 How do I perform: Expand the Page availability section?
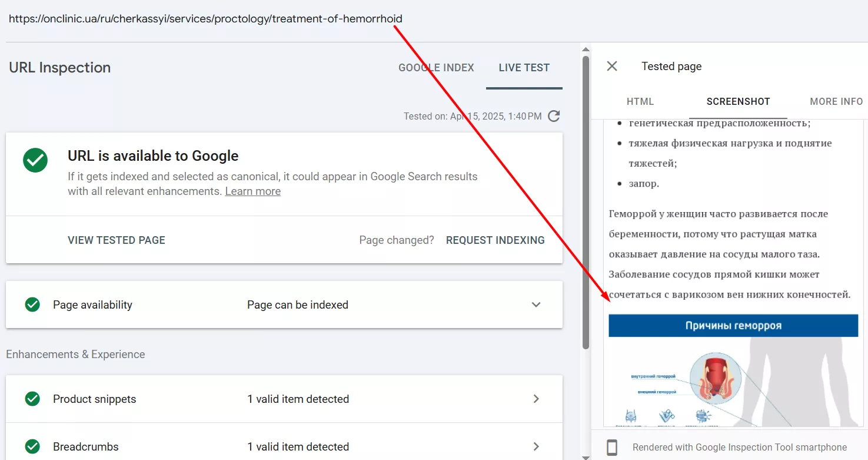tap(536, 305)
